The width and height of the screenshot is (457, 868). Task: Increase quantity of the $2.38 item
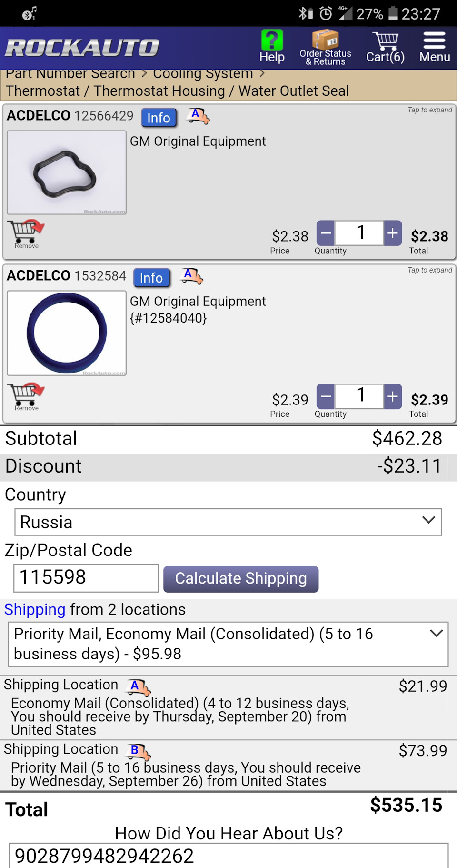point(393,233)
